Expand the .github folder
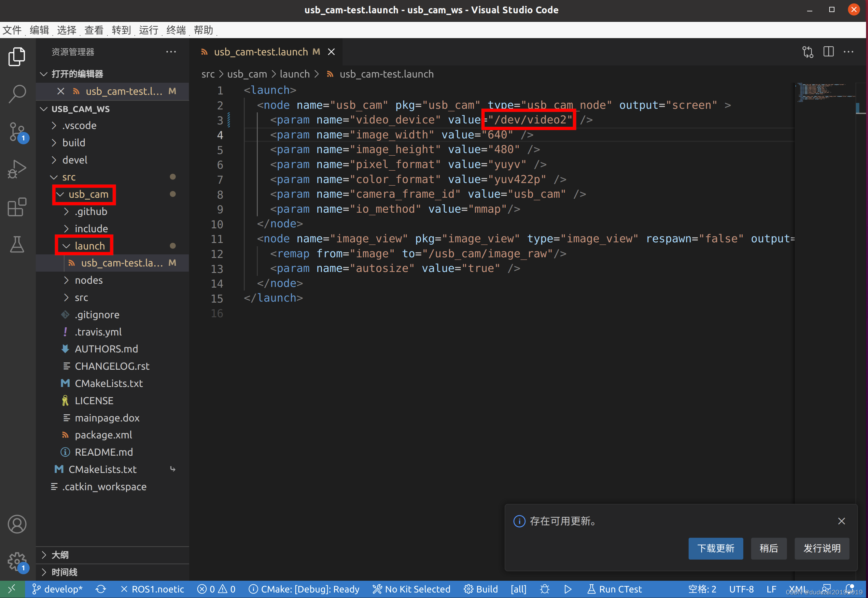 point(112,212)
